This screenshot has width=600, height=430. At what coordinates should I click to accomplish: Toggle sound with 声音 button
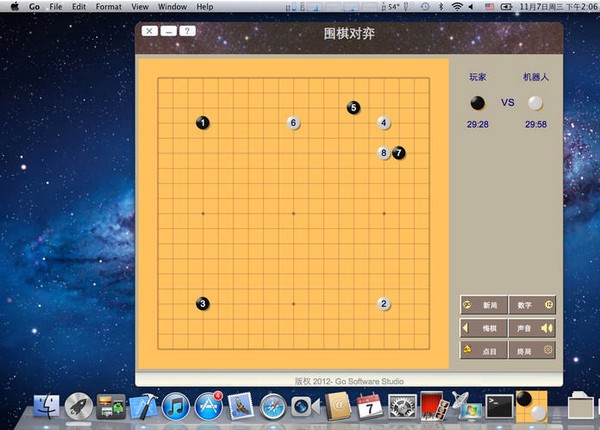pos(532,328)
